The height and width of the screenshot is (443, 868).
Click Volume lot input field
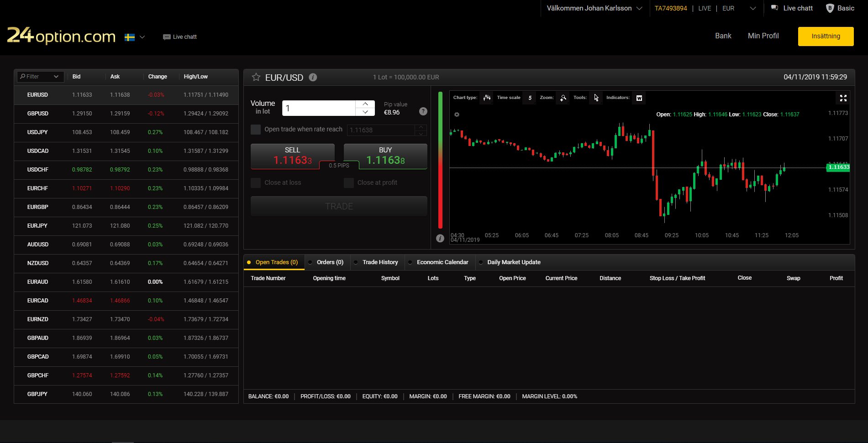(x=319, y=108)
